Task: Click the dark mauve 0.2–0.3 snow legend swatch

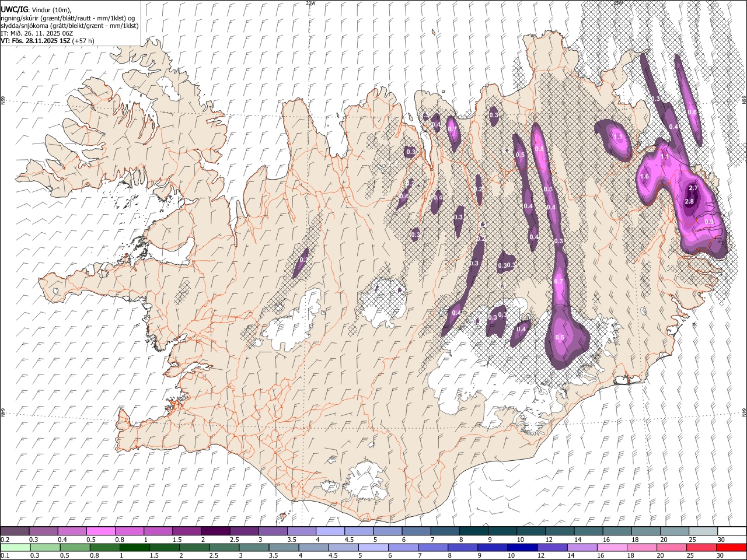Action: click(15, 531)
